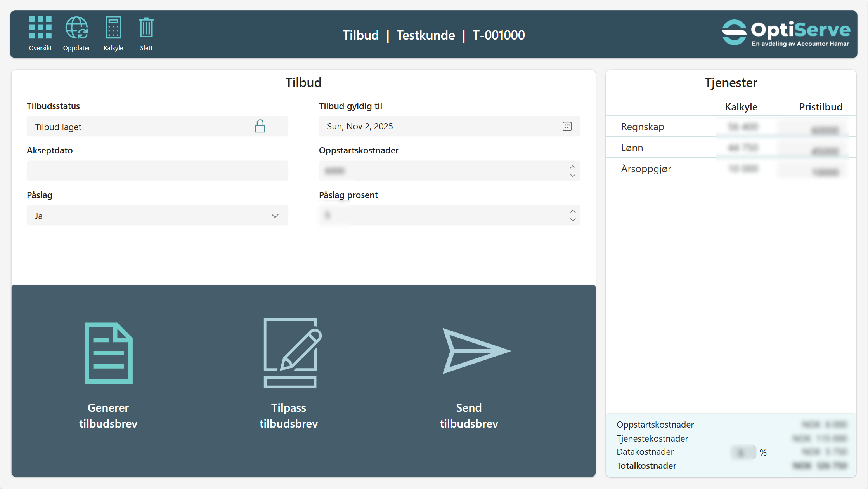Screen dimensions: 868x489
Task: Click the Akseptdato input field
Action: coord(157,171)
